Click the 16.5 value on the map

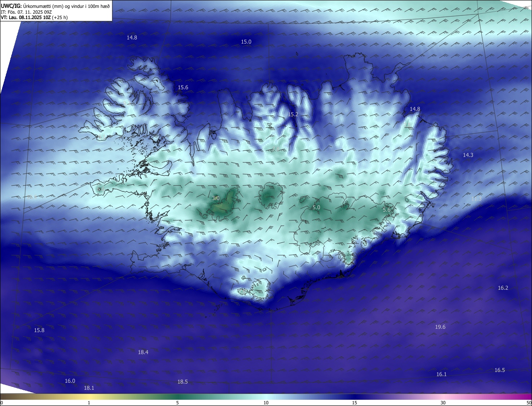click(500, 370)
